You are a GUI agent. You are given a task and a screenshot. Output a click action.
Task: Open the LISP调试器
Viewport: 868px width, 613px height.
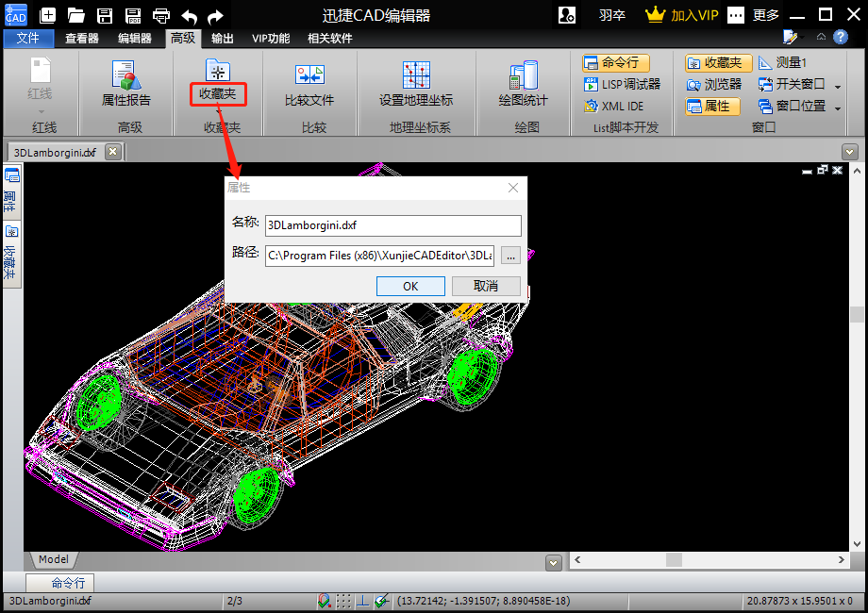[622, 84]
